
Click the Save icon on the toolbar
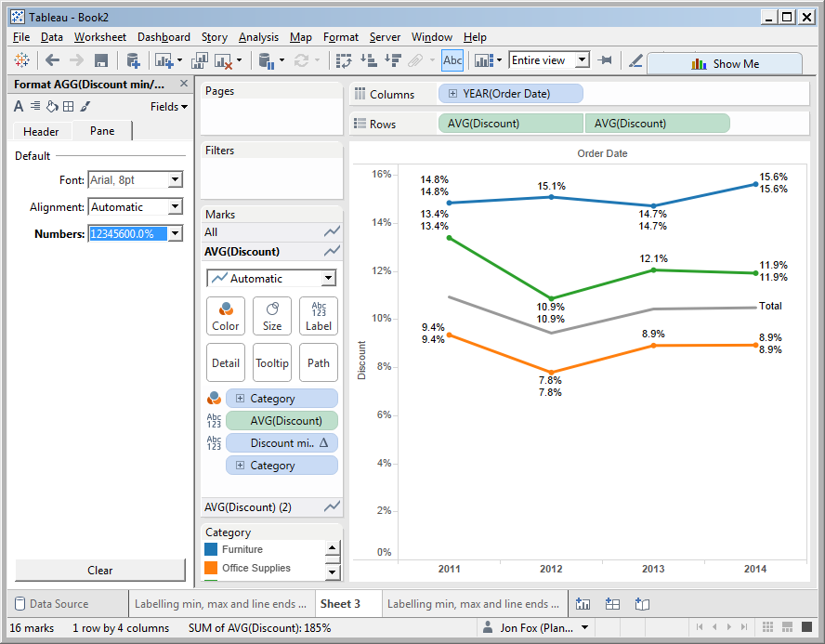(102, 59)
